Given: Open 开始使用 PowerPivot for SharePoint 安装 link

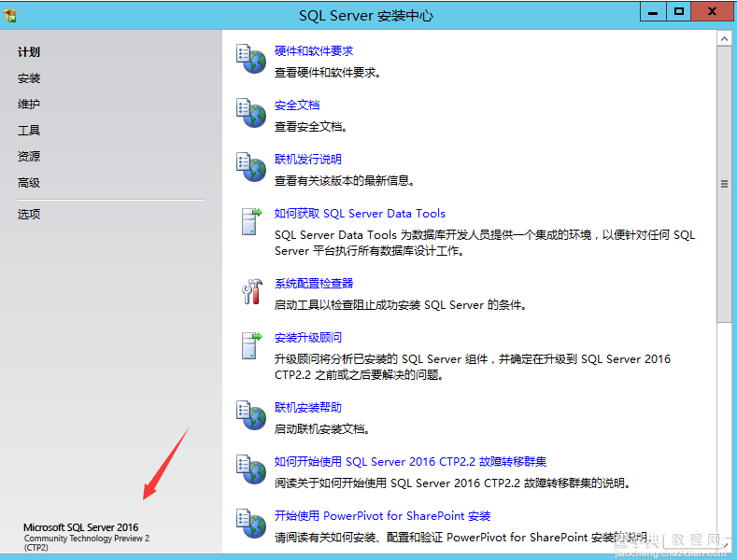Looking at the screenshot, I should [382, 515].
